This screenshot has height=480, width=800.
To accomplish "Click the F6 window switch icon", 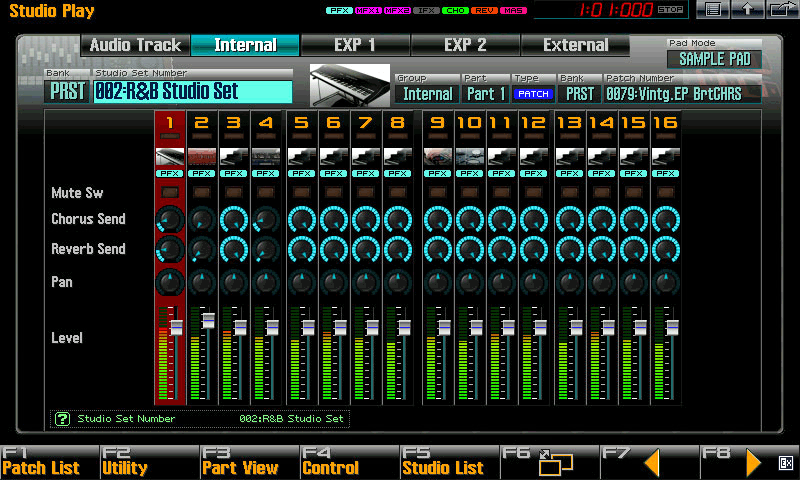I will point(556,462).
